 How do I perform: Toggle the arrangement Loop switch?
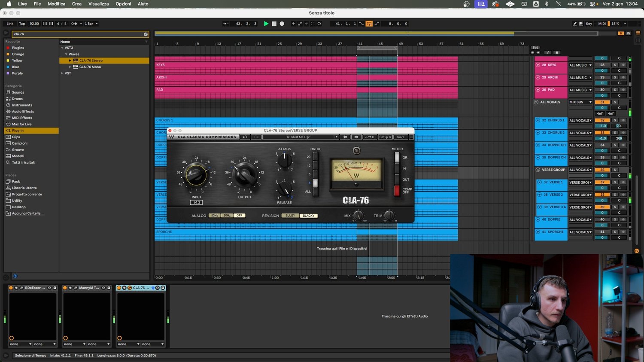coord(369,24)
